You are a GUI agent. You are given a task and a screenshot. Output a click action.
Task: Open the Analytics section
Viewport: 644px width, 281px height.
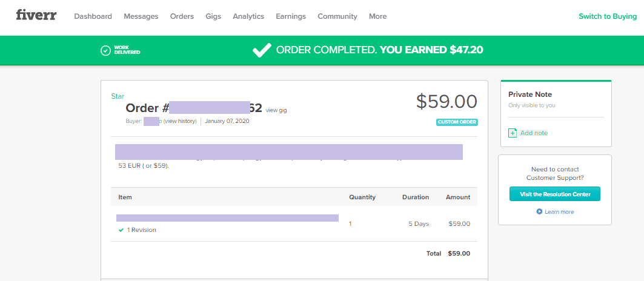coord(248,16)
